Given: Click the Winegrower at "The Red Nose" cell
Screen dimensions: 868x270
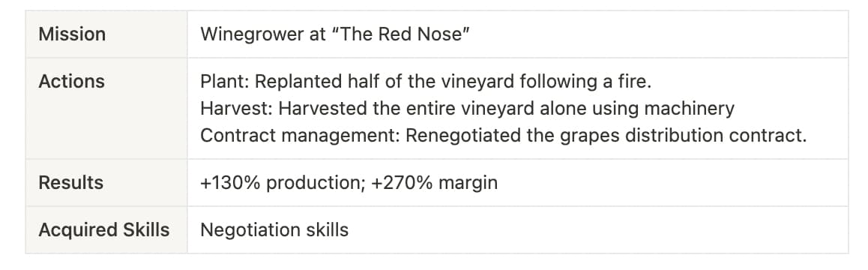Looking at the screenshot, I should tap(518, 34).
